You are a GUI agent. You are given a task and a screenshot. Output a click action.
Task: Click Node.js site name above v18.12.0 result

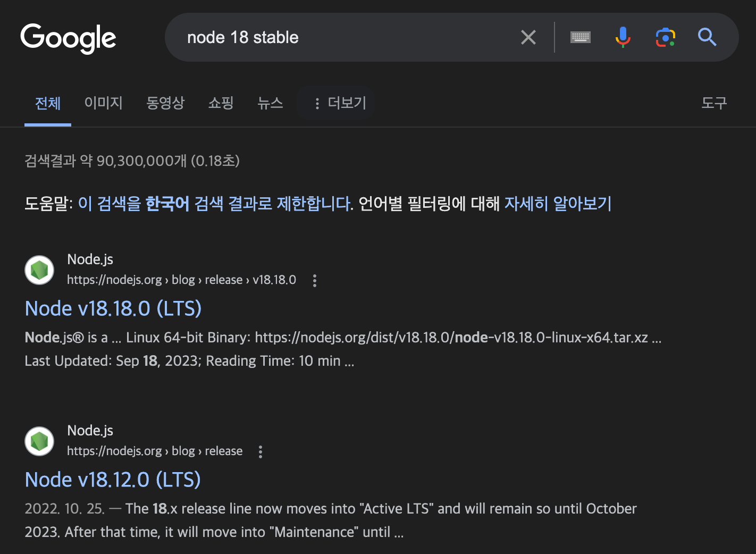click(x=90, y=431)
